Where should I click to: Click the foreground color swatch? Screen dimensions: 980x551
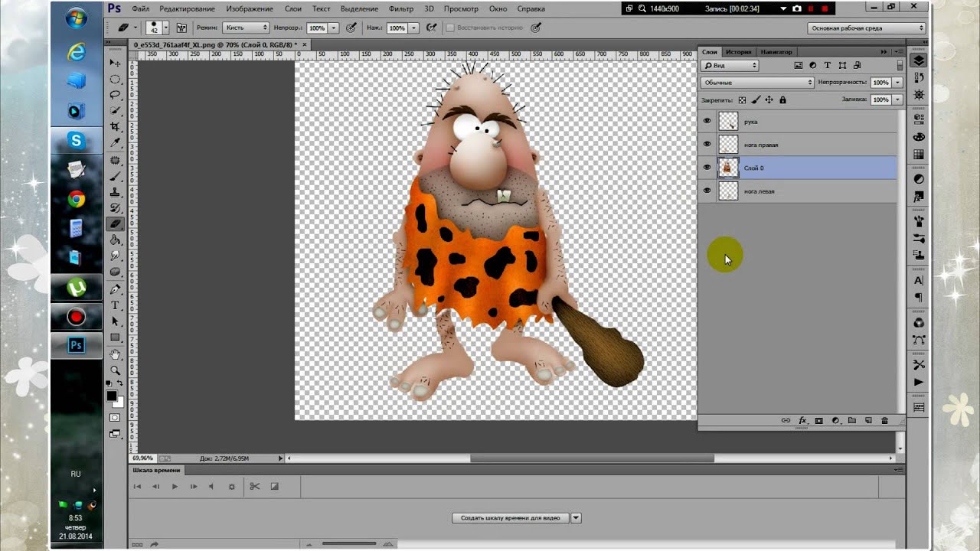coord(112,397)
